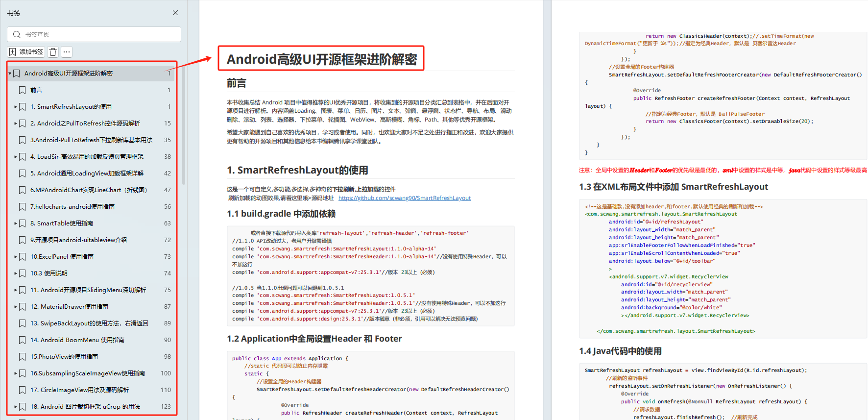Viewport: 868px width, 420px height.
Task: Click bookmark icon beside 12. MaterialDrawer
Action: pos(22,307)
